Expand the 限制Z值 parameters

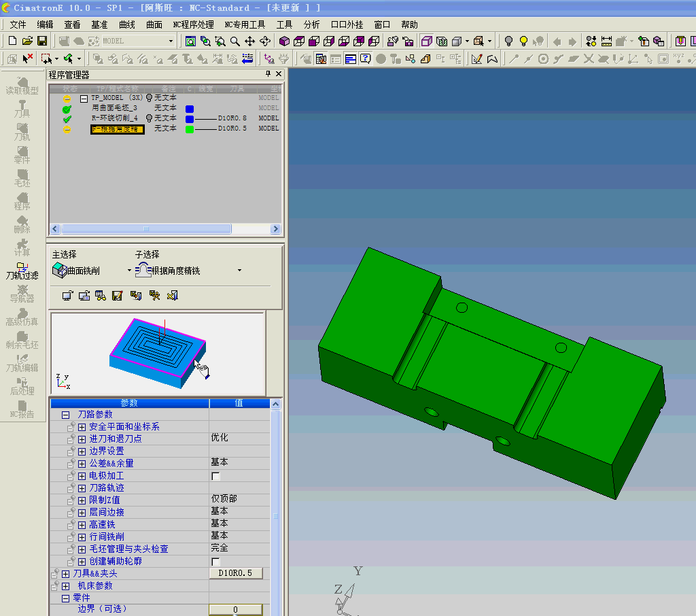point(82,500)
